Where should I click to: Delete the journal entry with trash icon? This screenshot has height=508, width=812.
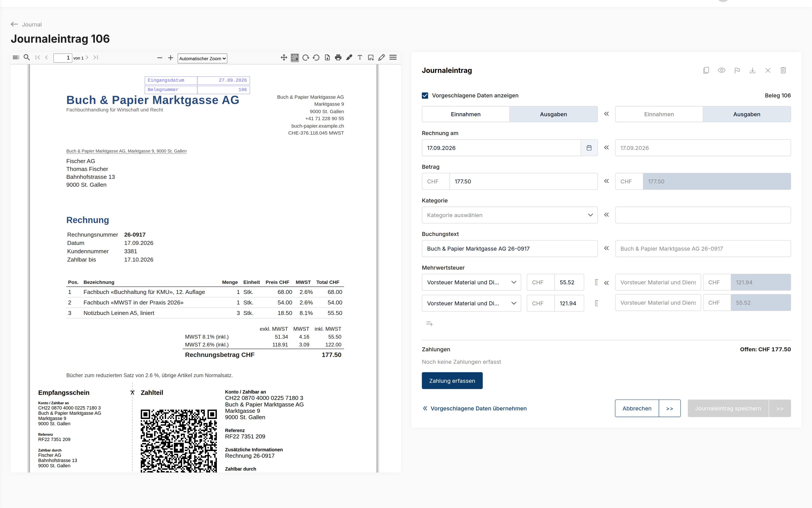[x=783, y=70]
